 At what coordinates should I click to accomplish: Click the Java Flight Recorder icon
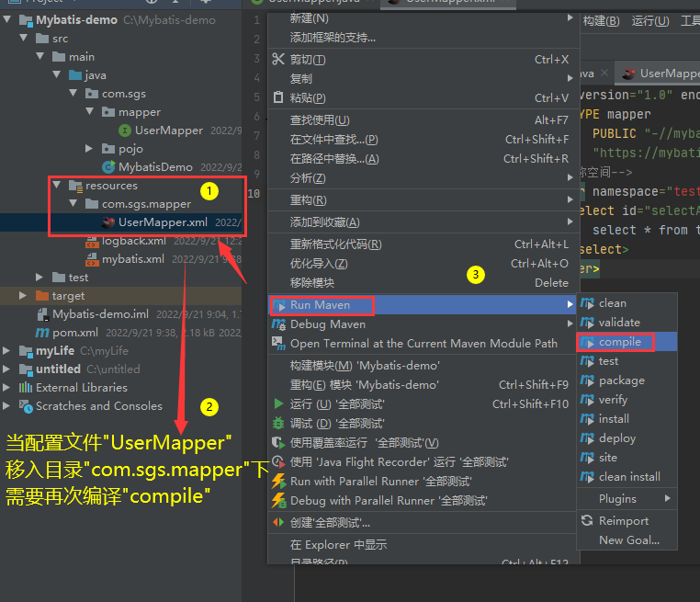[278, 461]
